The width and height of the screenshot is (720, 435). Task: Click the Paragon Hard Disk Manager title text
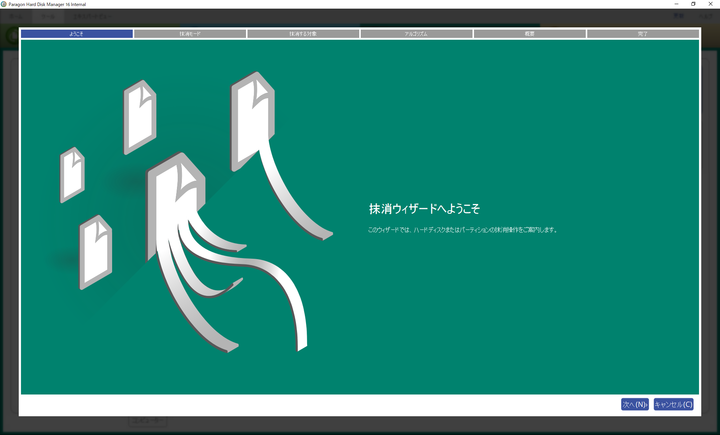tap(50, 4)
